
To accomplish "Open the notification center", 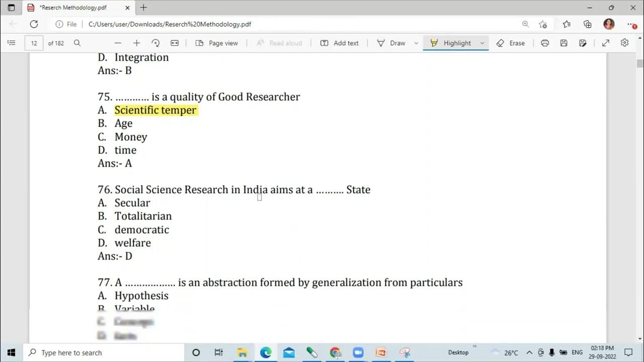I will (x=628, y=352).
